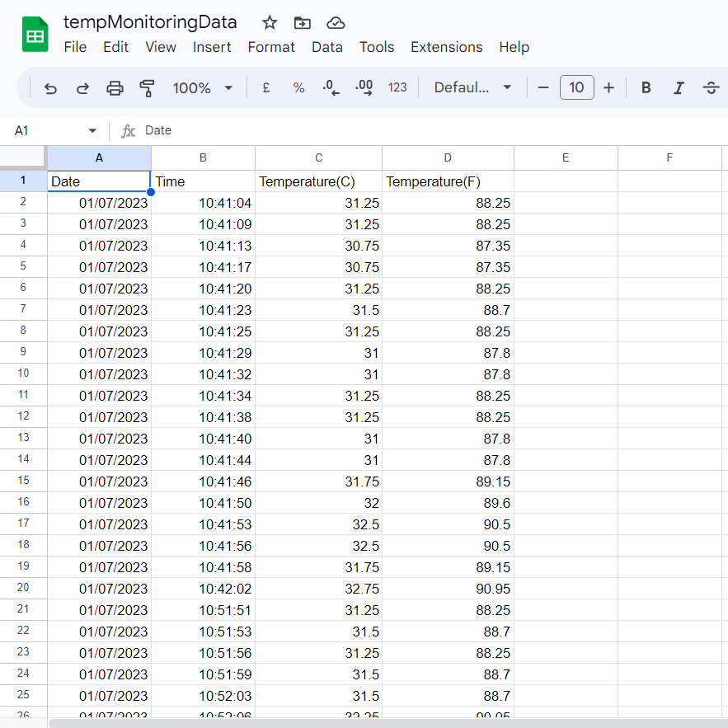The height and width of the screenshot is (728, 728).
Task: Click the horizontal scrollbar at the bottom
Action: click(x=388, y=723)
